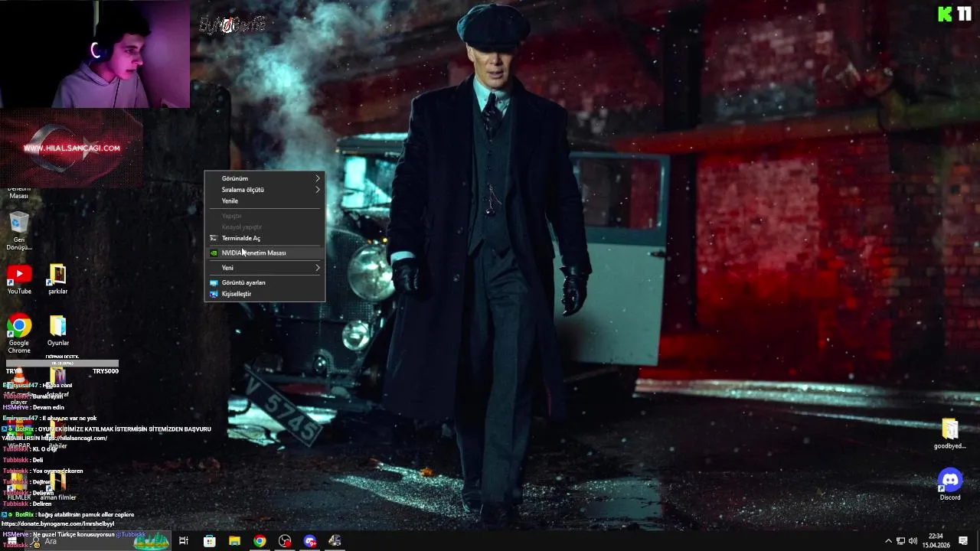Open the Discord desktop shortcut
This screenshot has height=551, width=980.
(950, 484)
